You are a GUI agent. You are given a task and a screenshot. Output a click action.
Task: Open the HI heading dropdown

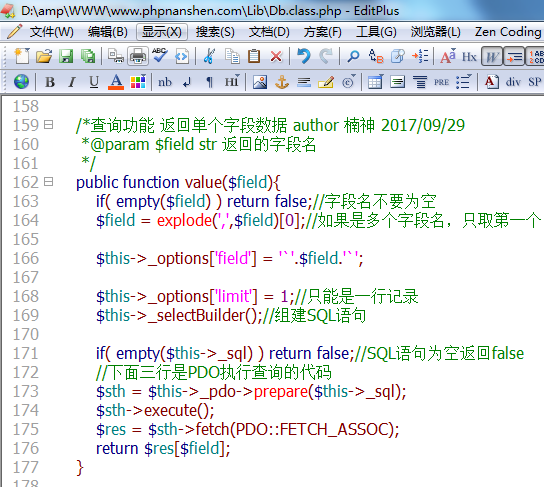[232, 82]
